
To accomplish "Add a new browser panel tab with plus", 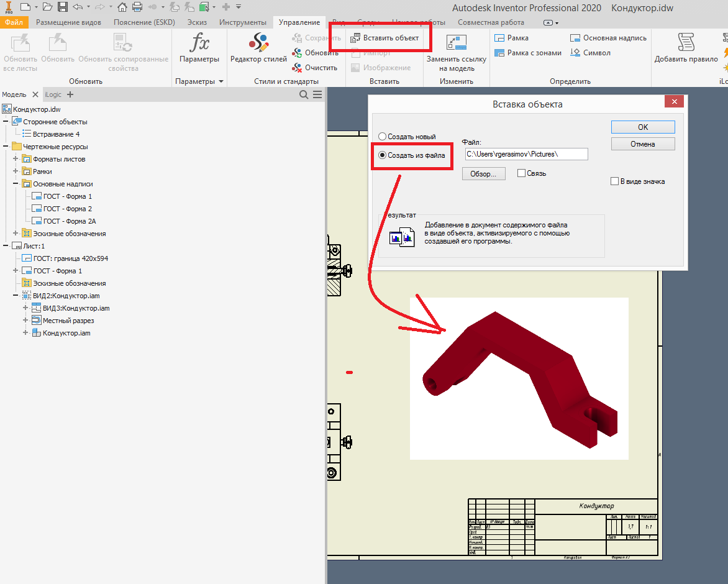I will (x=70, y=94).
